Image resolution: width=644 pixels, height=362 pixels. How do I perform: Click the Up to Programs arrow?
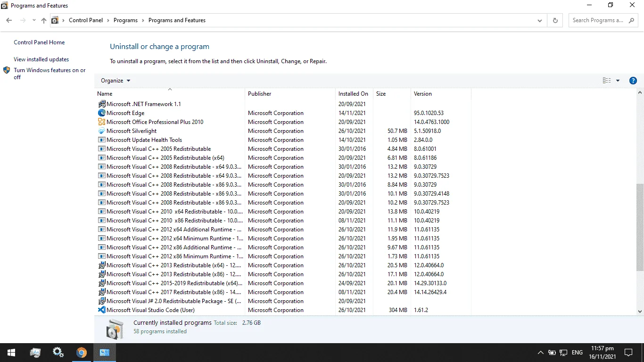click(44, 20)
